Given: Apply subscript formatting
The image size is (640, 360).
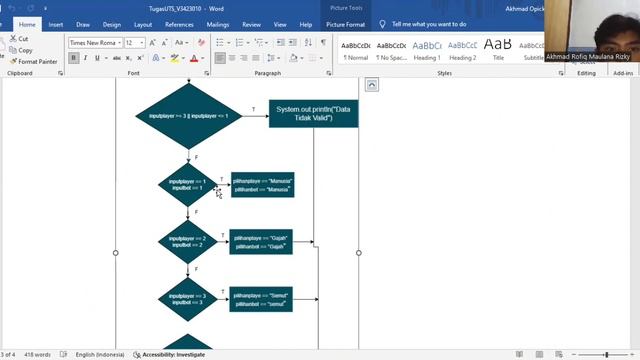Looking at the screenshot, I should pos(128,58).
